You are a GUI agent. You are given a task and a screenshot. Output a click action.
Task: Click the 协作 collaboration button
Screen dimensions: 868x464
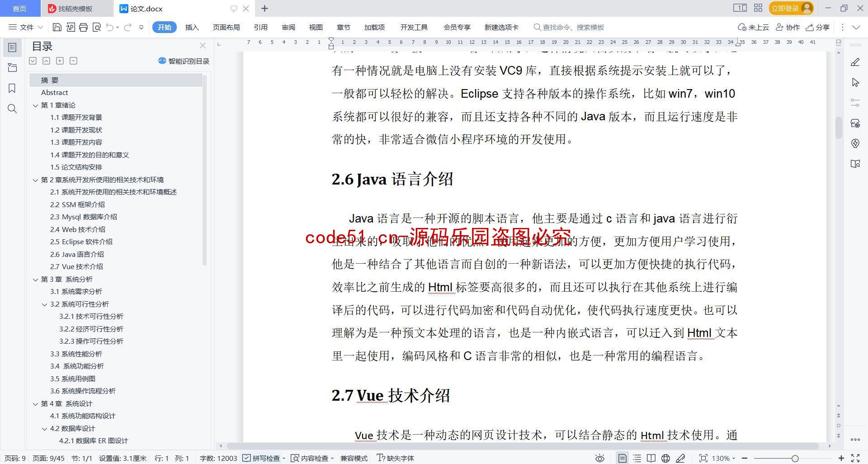tap(788, 27)
